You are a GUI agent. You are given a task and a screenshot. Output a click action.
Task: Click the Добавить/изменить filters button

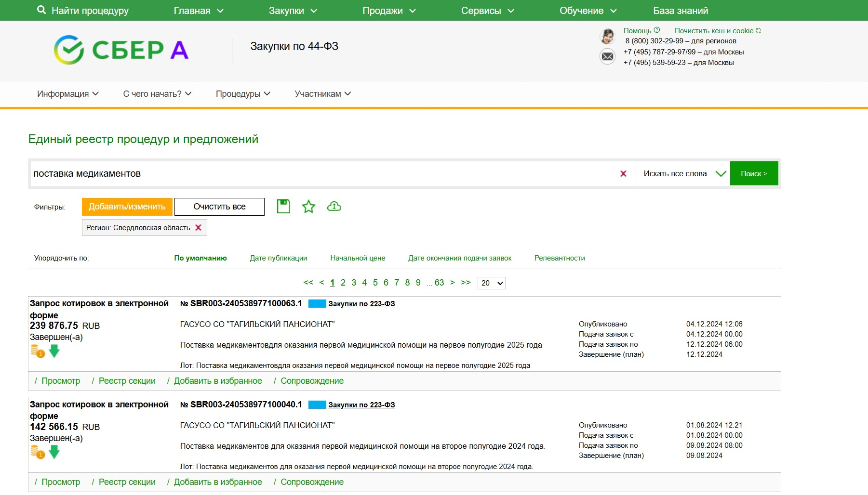pyautogui.click(x=127, y=207)
